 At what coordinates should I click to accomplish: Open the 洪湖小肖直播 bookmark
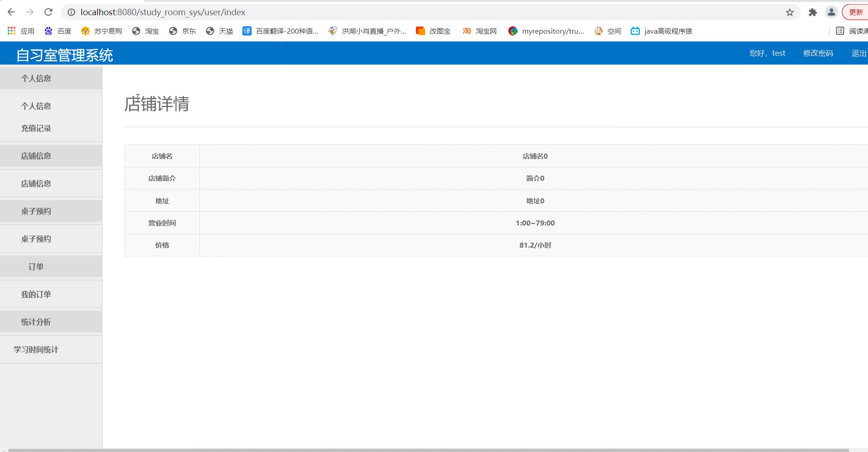coord(368,31)
